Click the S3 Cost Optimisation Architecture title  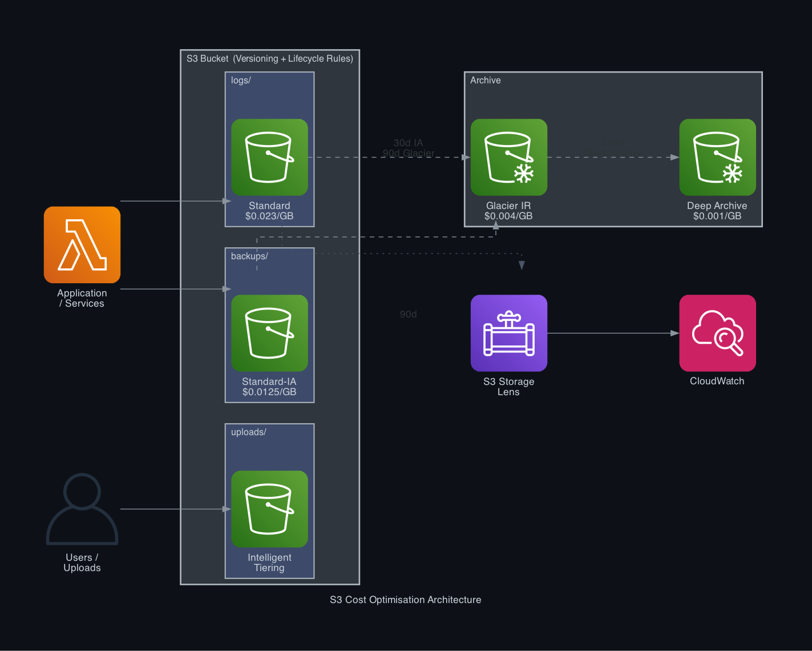[x=406, y=600]
